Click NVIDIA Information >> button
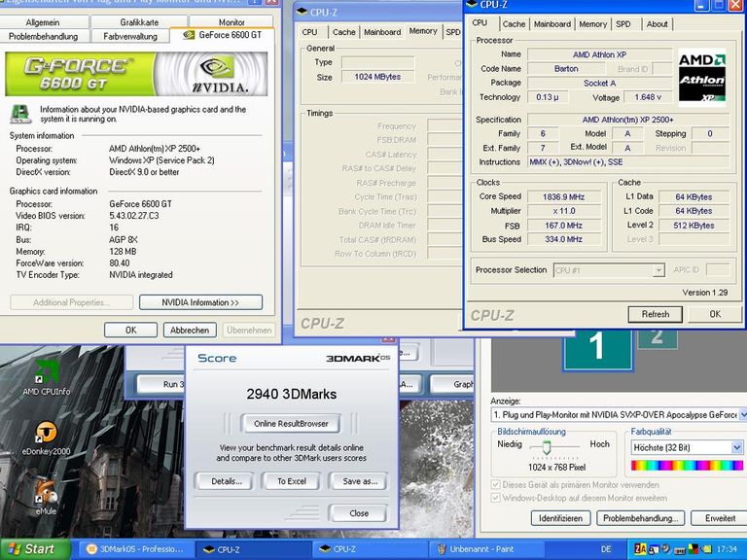747x560 pixels. coord(200,302)
